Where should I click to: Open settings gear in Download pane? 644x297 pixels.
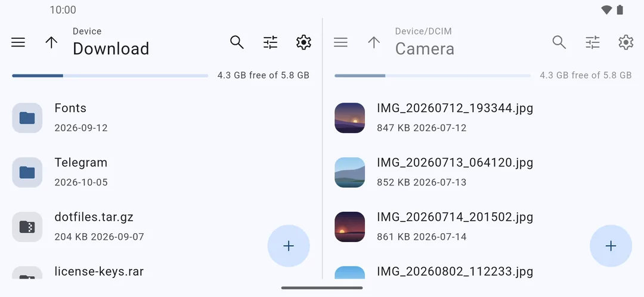pyautogui.click(x=304, y=42)
